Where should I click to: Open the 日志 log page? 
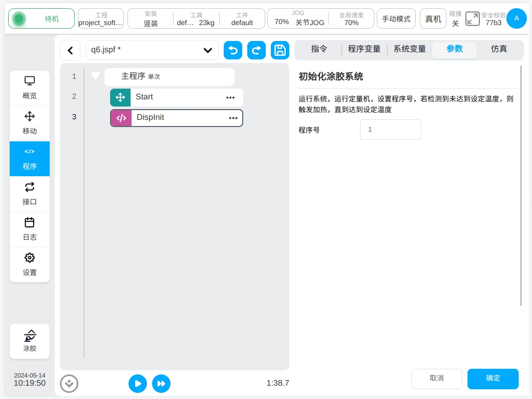(30, 229)
